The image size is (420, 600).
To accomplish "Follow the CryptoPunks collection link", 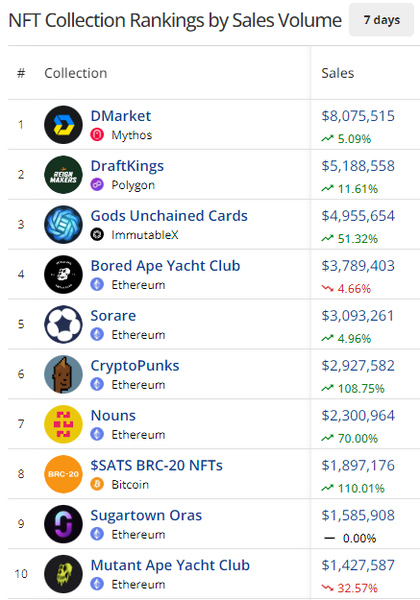I will pos(135,366).
